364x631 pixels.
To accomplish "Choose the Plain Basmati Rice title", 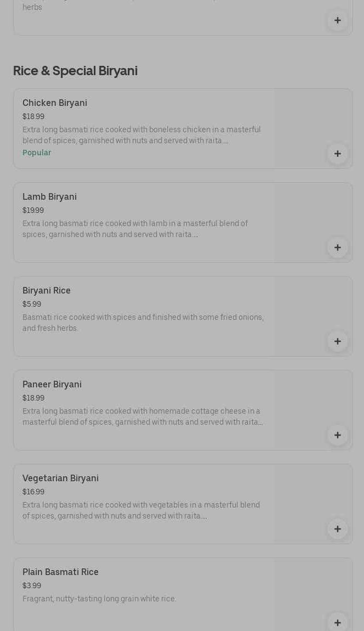I will [x=60, y=572].
